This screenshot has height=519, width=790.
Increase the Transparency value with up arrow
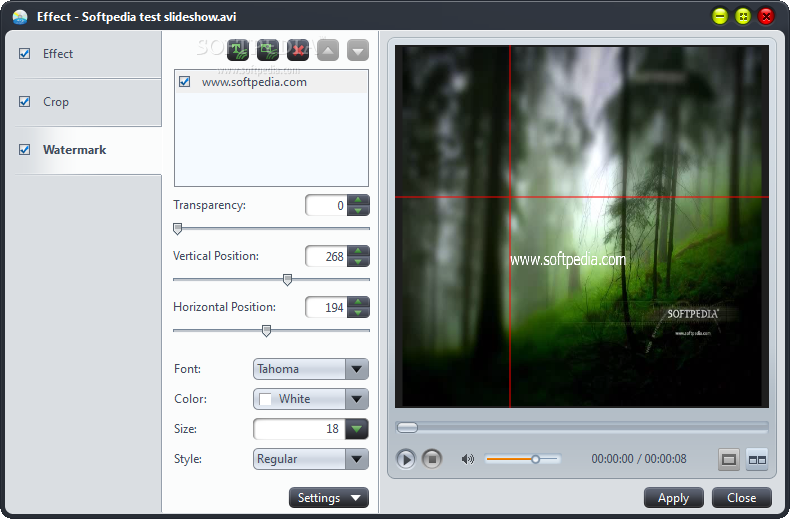click(x=358, y=200)
